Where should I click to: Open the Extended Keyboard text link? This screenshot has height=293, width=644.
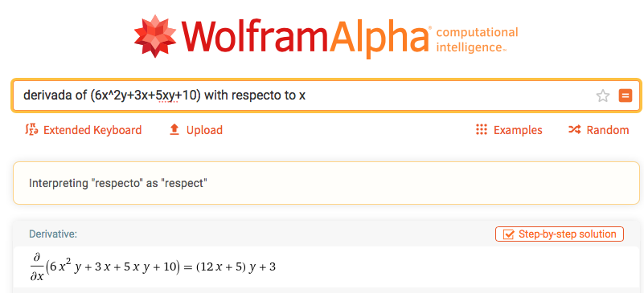coord(92,130)
